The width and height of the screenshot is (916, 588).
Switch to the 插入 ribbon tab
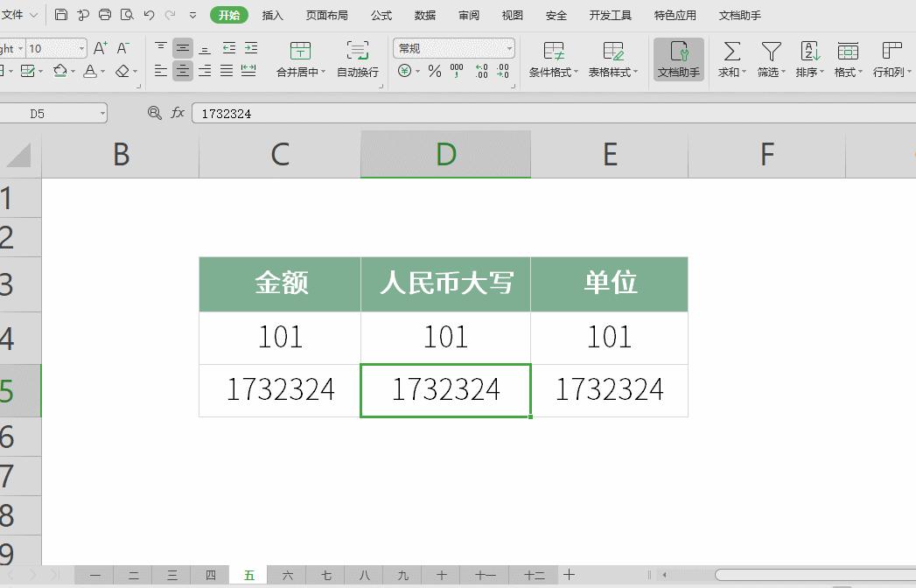pyautogui.click(x=272, y=15)
